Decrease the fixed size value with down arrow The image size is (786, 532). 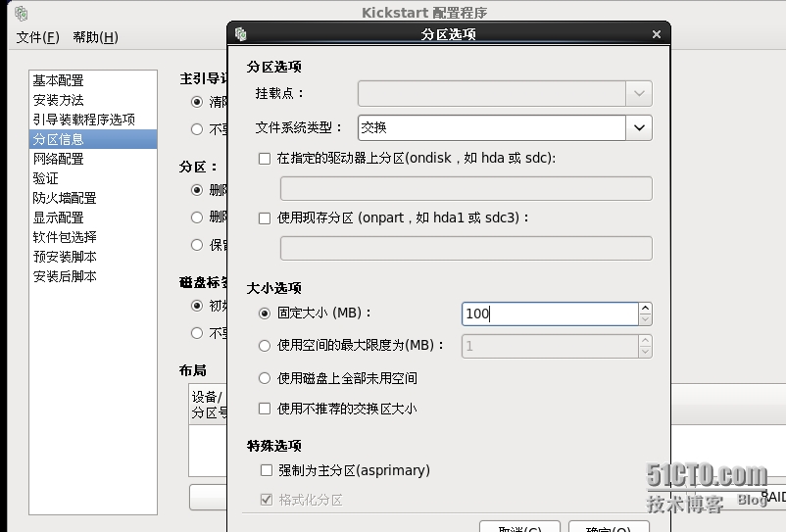pos(645,320)
